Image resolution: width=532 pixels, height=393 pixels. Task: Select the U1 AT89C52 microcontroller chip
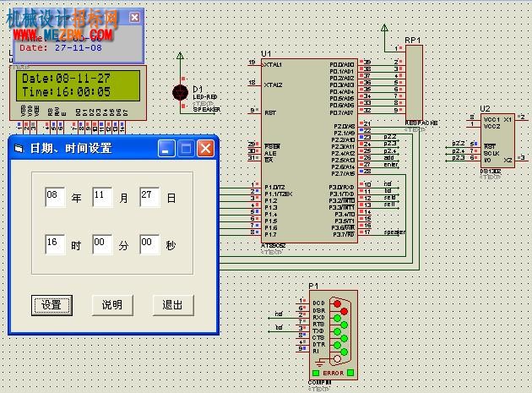pyautogui.click(x=309, y=150)
